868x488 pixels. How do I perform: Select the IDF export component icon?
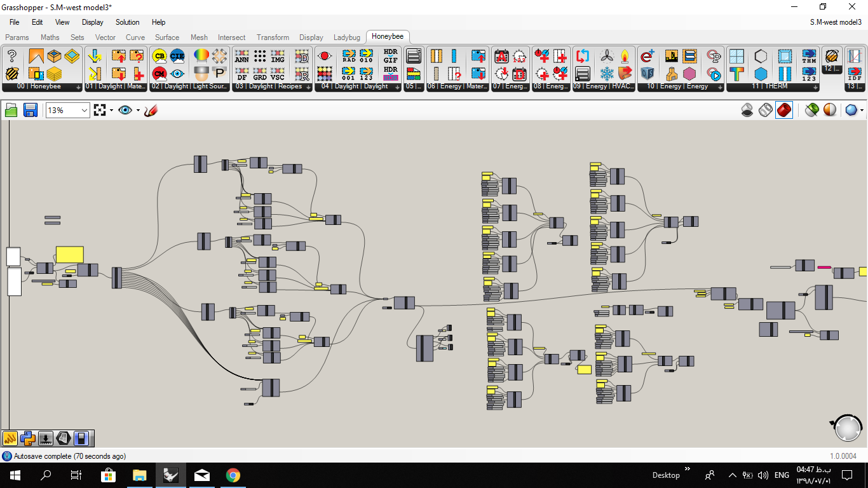[x=855, y=74]
